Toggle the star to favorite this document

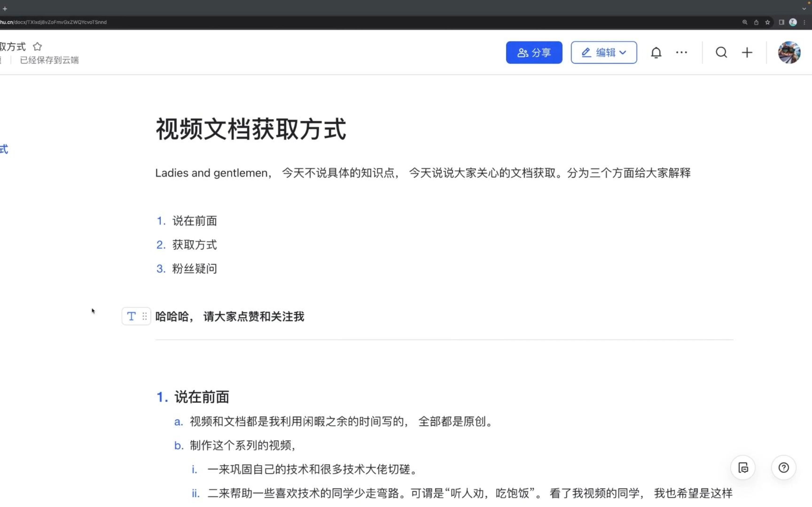pyautogui.click(x=37, y=46)
